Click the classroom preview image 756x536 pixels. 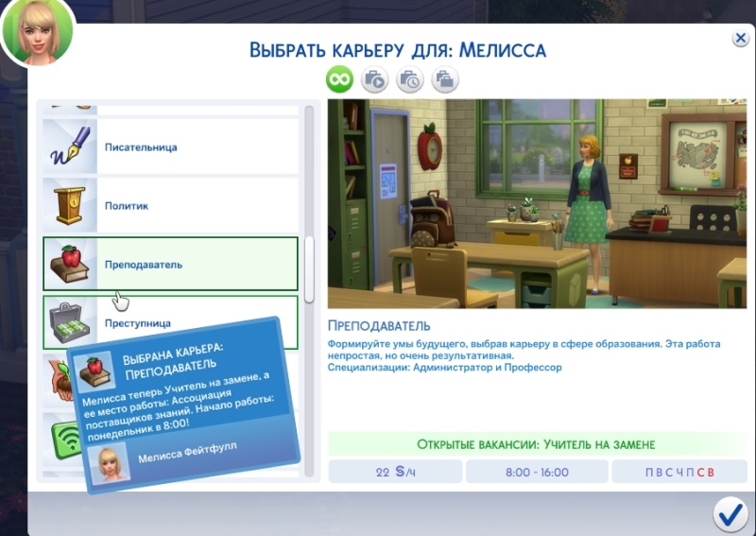point(537,203)
